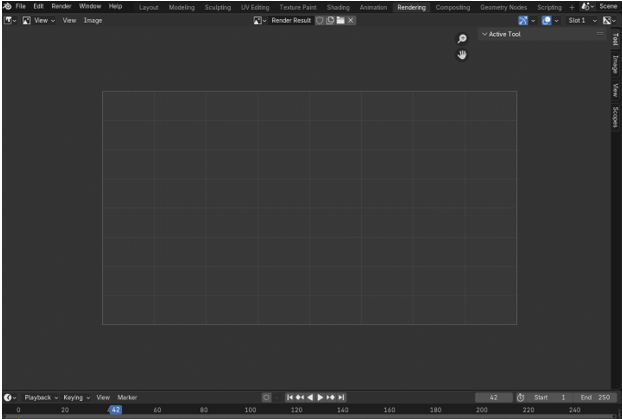Click the zoom magnifier icon in viewport
The width and height of the screenshot is (622, 419).
coord(462,39)
